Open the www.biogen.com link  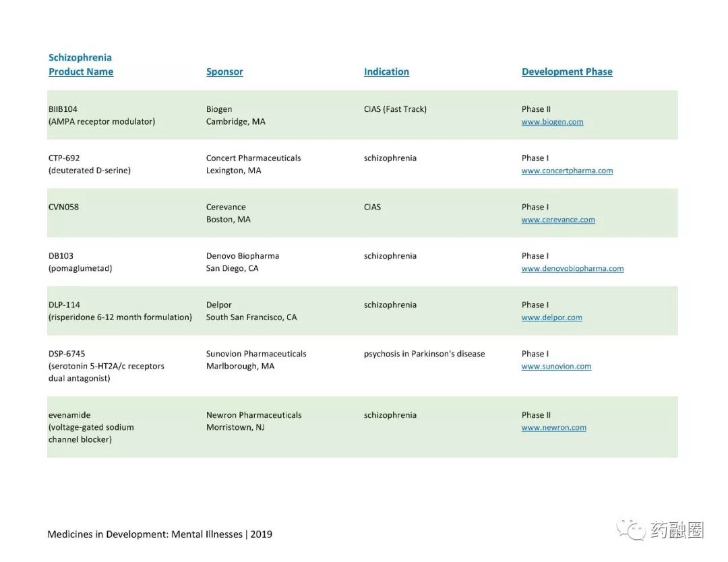552,122
